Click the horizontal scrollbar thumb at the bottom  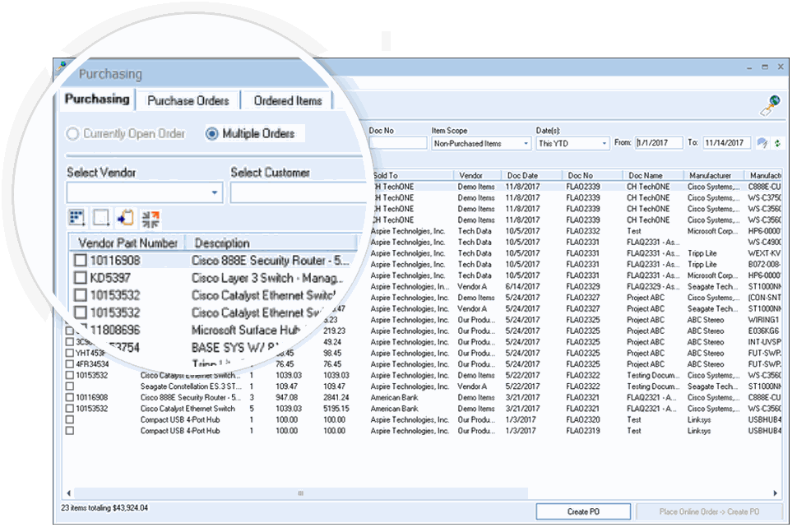coord(299,493)
